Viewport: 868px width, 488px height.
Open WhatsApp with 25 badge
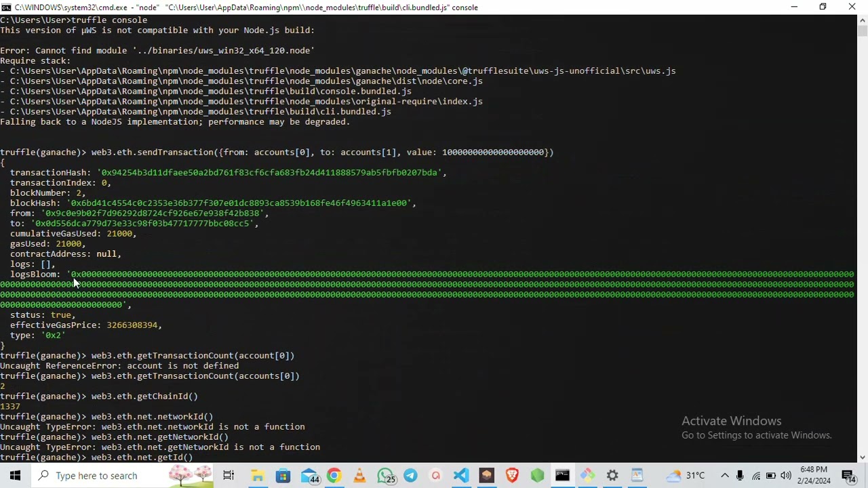(385, 476)
